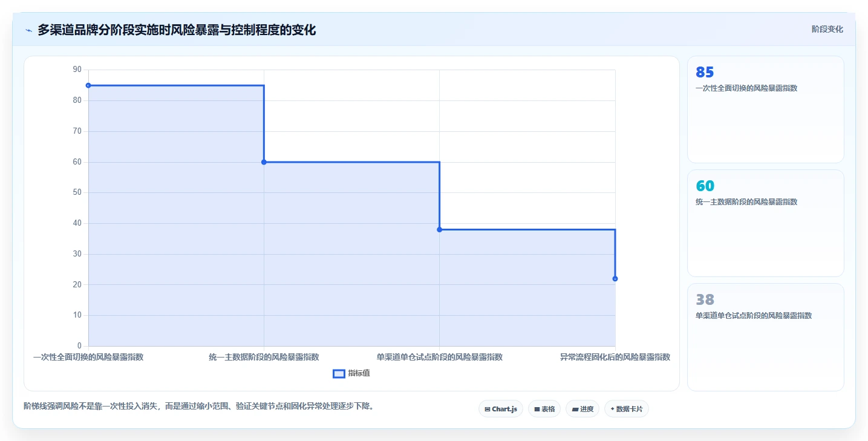
Task: Click the y-axis tick label 50
Action: [x=77, y=192]
